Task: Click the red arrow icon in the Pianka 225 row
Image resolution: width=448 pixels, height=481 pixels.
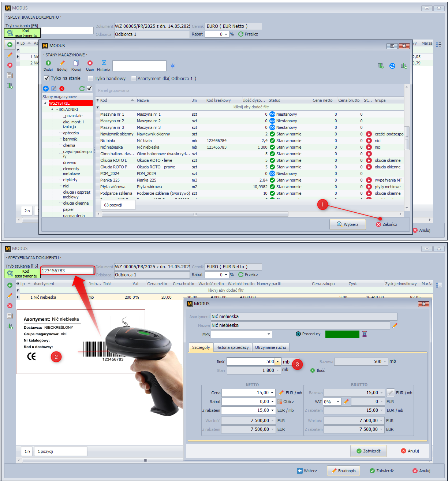Action: point(369,180)
